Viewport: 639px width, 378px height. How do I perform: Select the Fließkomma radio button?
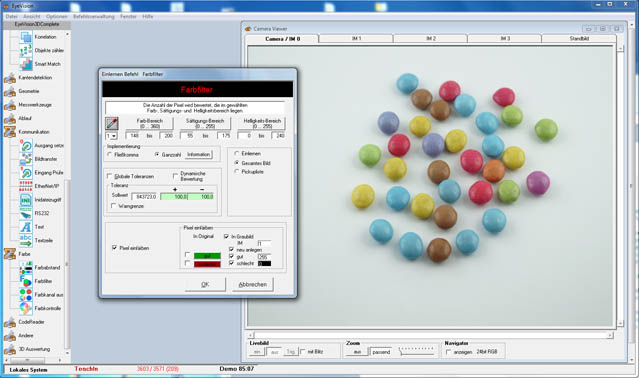point(110,155)
